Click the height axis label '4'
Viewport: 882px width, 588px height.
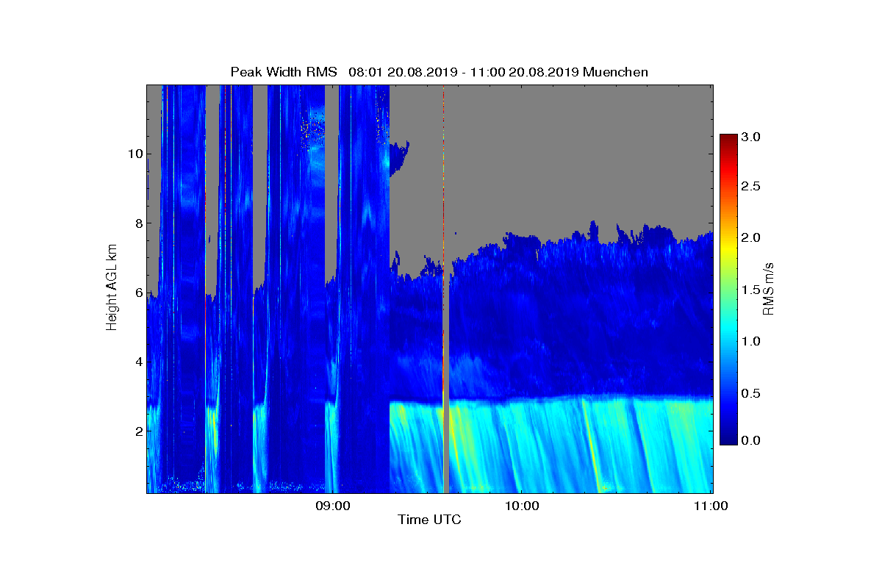point(137,362)
